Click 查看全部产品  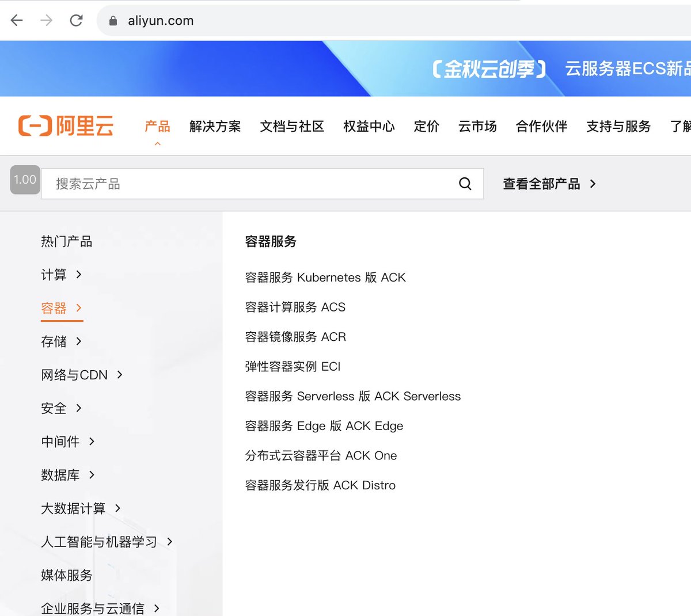tap(541, 184)
